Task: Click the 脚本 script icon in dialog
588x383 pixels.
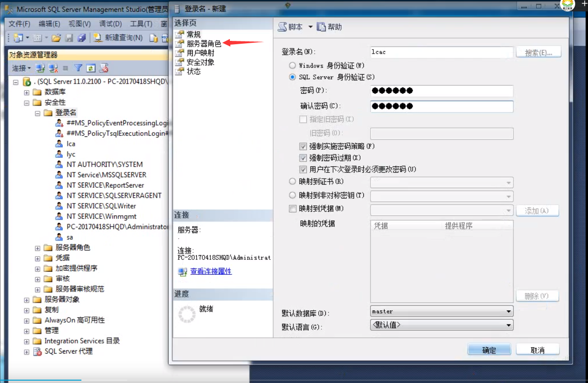Action: tap(282, 27)
